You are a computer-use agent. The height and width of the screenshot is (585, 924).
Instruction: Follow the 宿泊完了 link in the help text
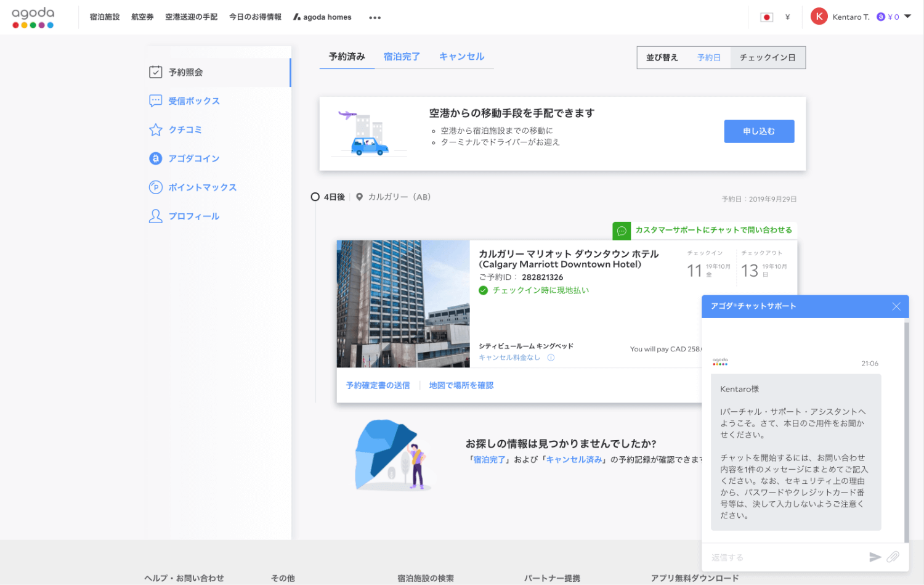click(489, 460)
